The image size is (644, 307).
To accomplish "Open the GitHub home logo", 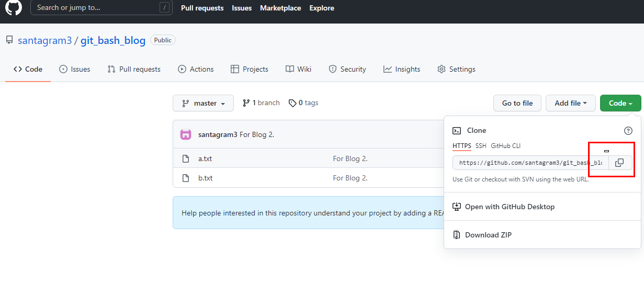I will click(x=14, y=7).
